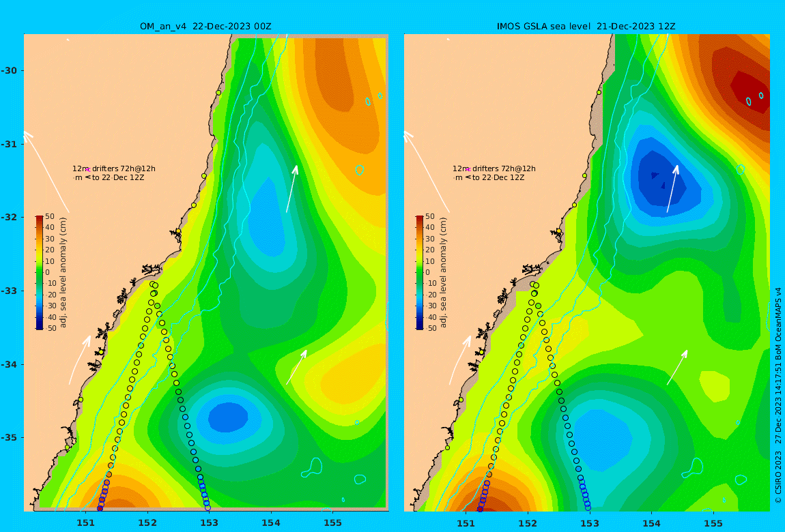Click longitude label 153 under the IMOS GSLA map

pos(590,523)
